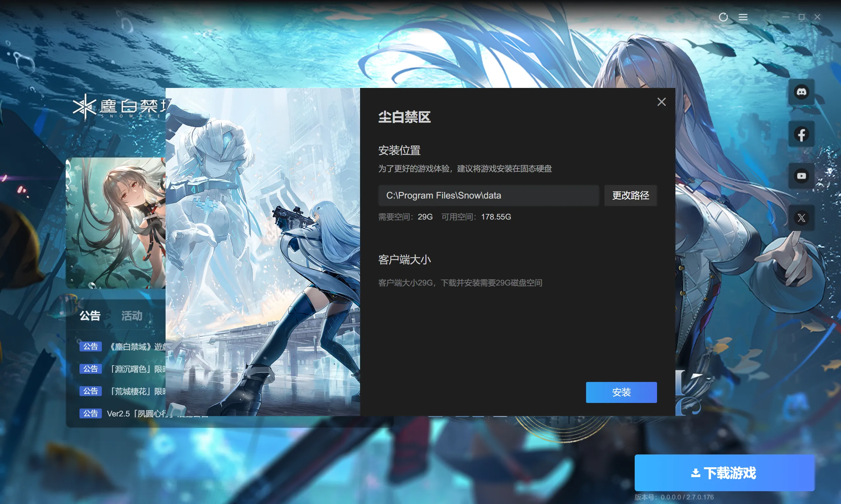Open the 「荒城棲花」 announcement entry
841x504 pixels.
tap(136, 391)
